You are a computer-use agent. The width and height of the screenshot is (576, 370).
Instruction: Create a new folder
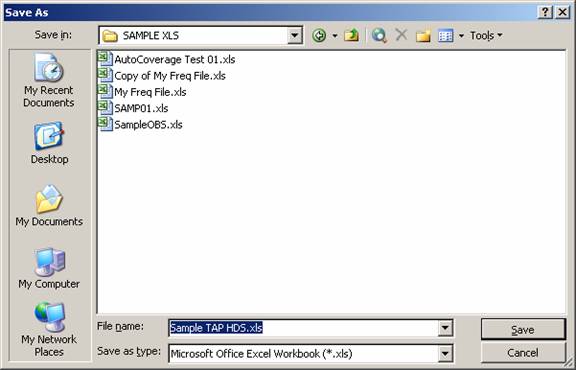(x=423, y=36)
